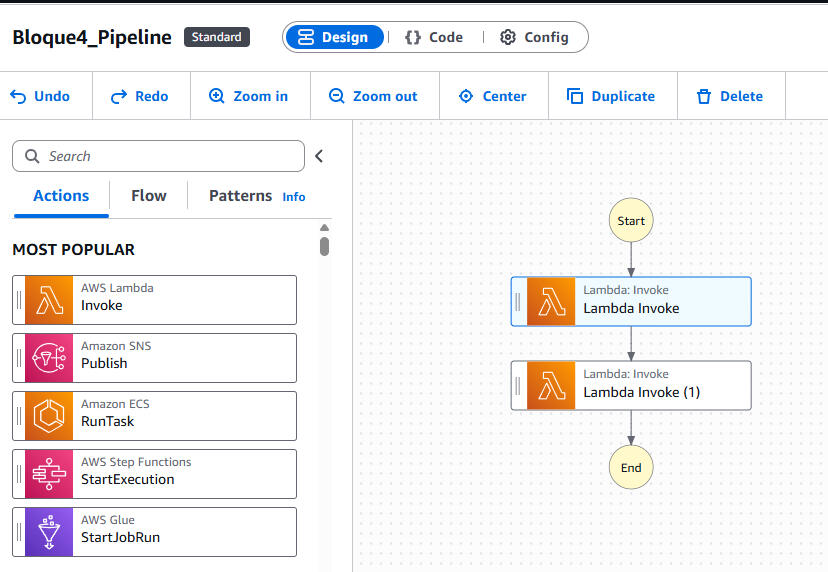Open the Patterns tab
This screenshot has height=572, width=828.
[x=240, y=196]
